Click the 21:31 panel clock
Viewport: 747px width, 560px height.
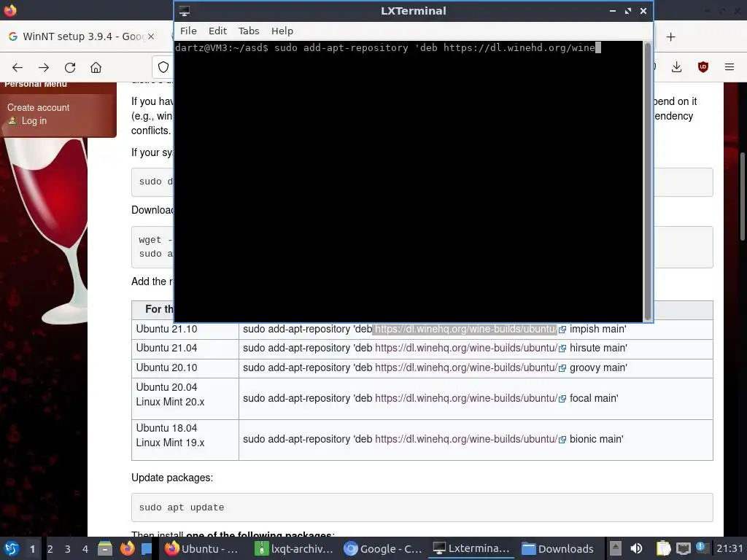click(x=729, y=548)
